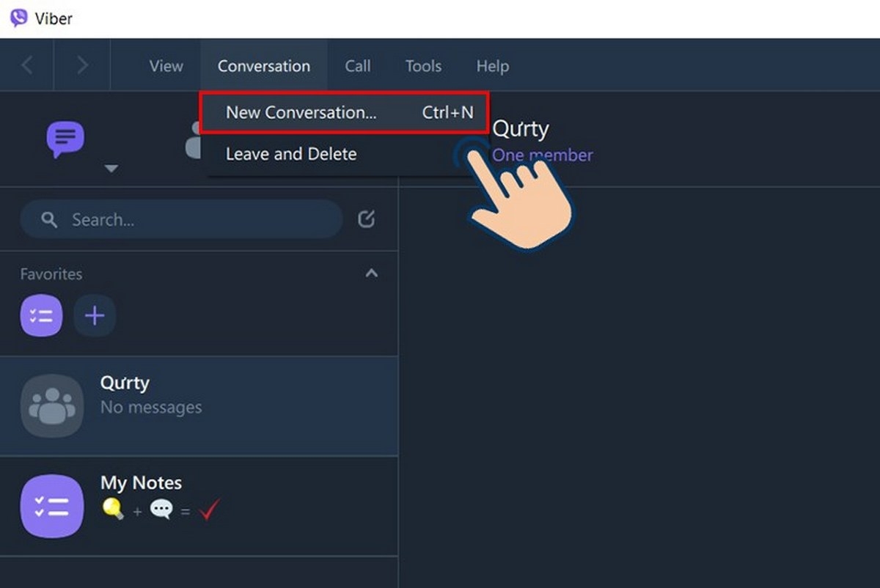
Task: Go back with the left arrow
Action: (x=27, y=65)
